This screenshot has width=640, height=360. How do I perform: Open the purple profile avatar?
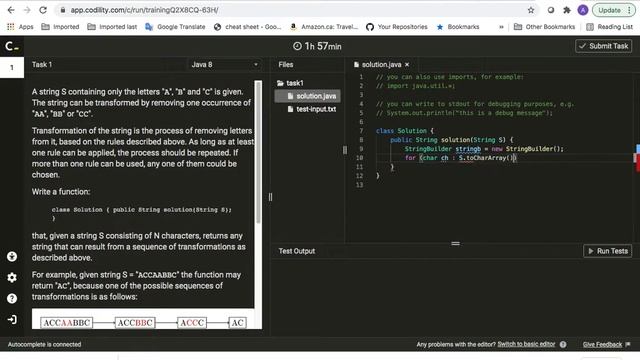pos(583,10)
